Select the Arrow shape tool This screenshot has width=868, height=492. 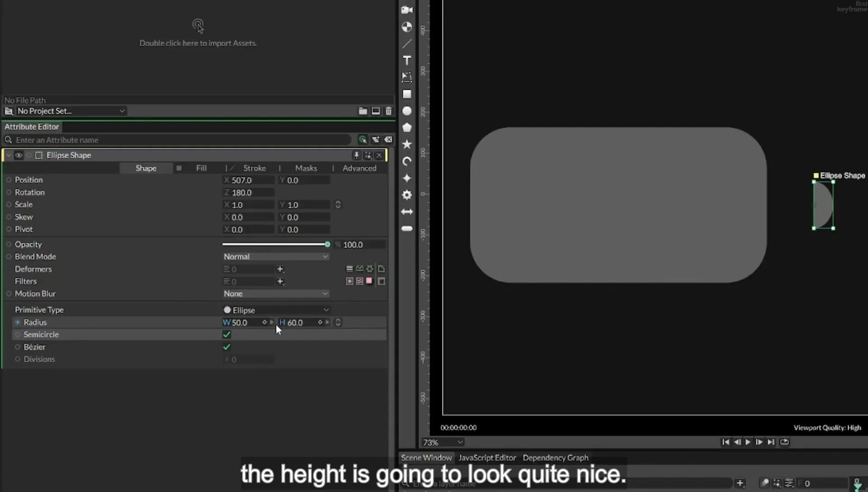407,212
